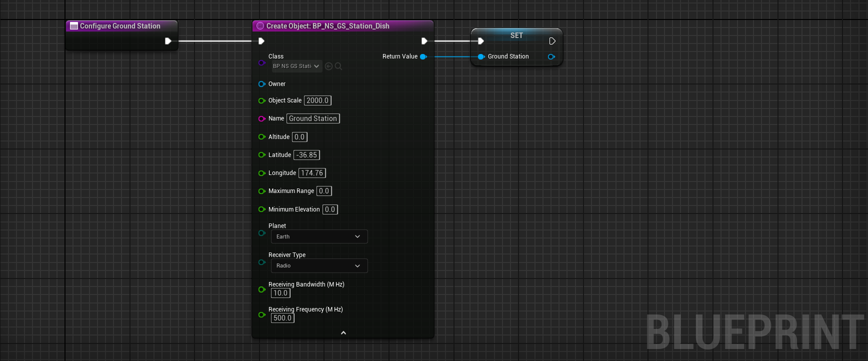Select the Configure Ground Station node title
The width and height of the screenshot is (868, 361).
(120, 26)
